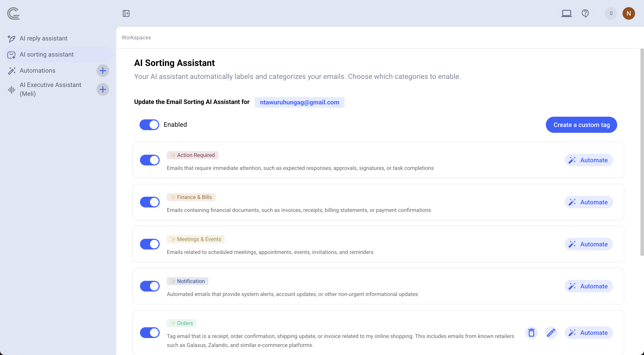
Task: Toggle off Action Required category
Action: 150,160
